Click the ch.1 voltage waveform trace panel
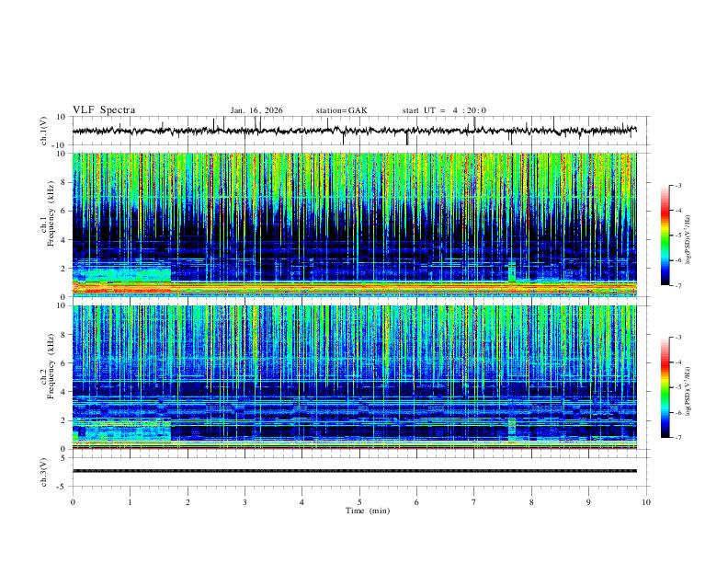Screen dimensions: 728x563 361,131
